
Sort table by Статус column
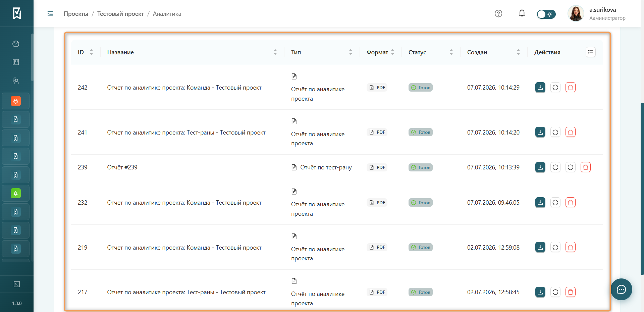451,52
